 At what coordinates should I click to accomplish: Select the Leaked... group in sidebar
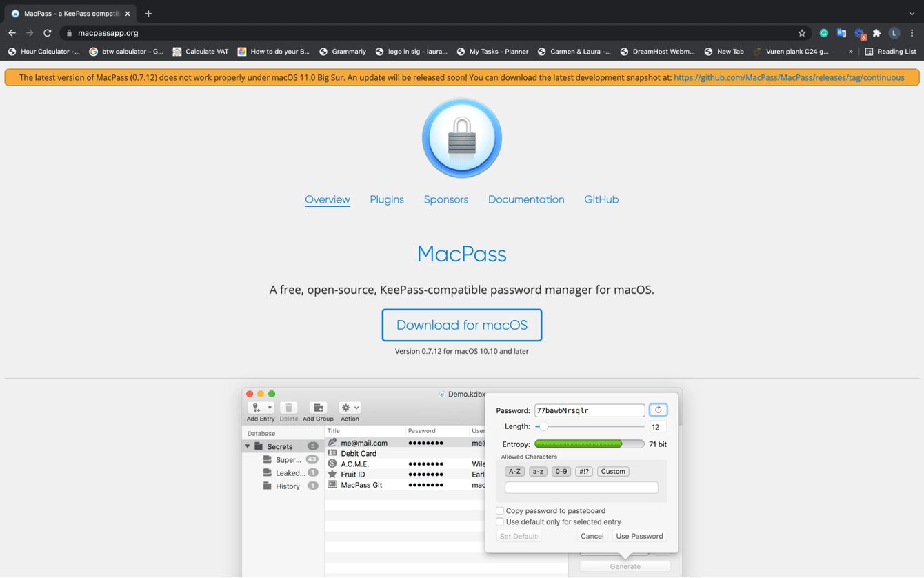click(283, 472)
